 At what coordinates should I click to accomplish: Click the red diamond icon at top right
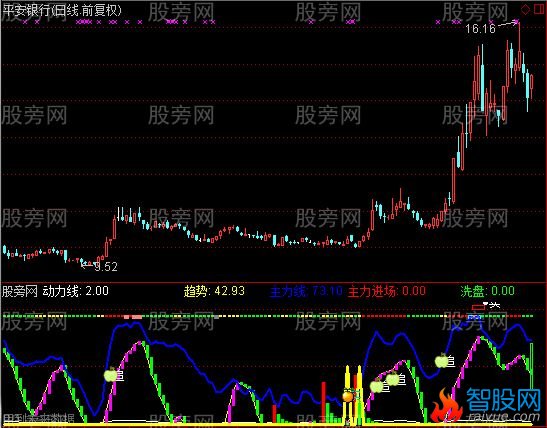tap(525, 9)
